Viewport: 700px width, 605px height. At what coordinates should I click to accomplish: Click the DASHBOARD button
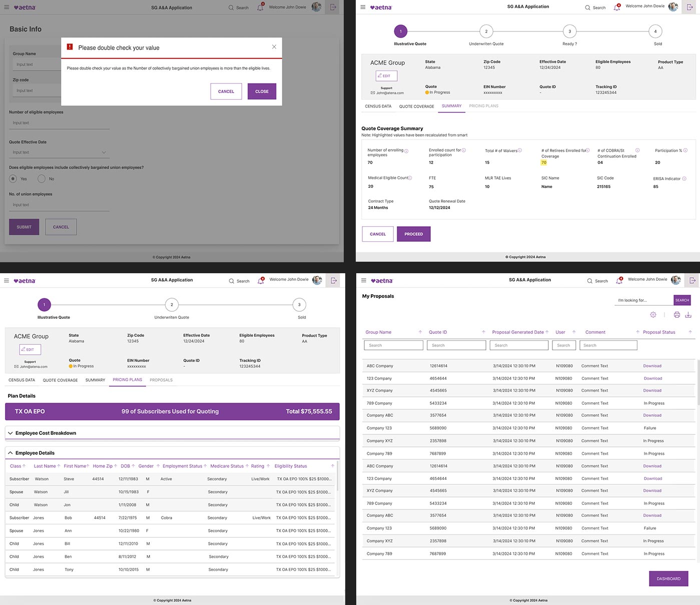[668, 579]
